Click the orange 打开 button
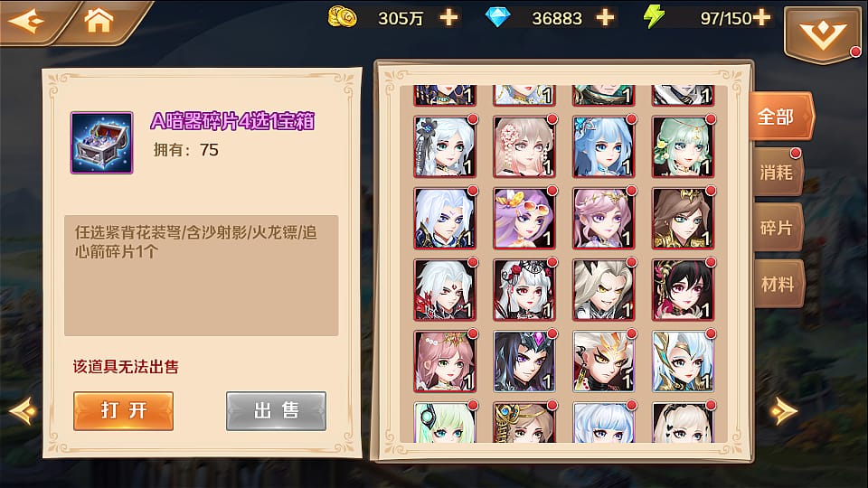The width and height of the screenshot is (868, 488). coord(124,411)
